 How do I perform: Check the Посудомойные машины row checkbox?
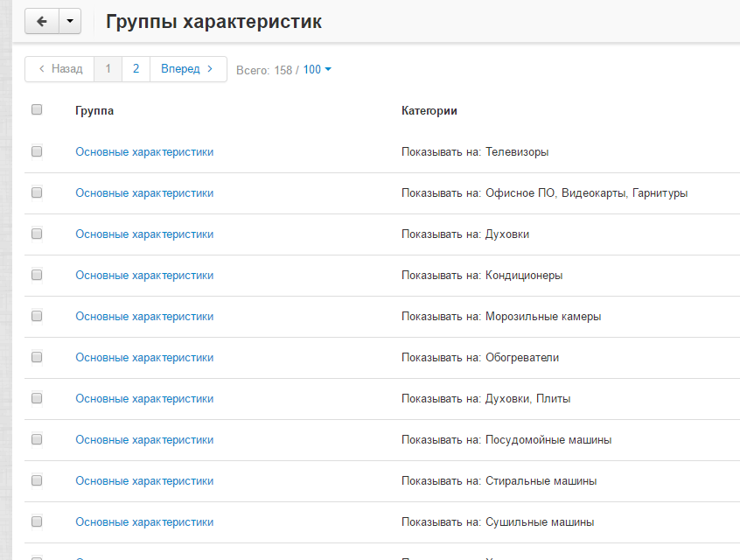(x=37, y=438)
